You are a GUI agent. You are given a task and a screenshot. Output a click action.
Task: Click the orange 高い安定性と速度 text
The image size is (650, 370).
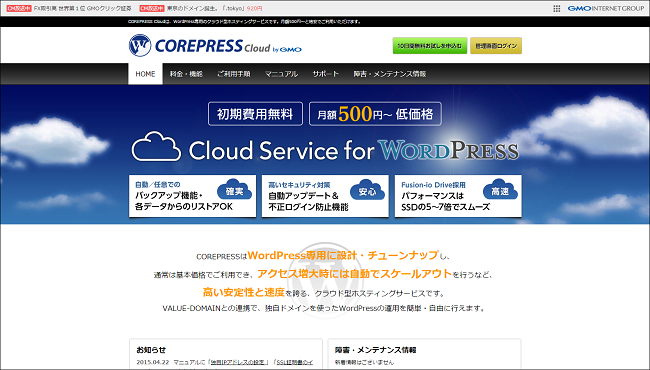244,292
